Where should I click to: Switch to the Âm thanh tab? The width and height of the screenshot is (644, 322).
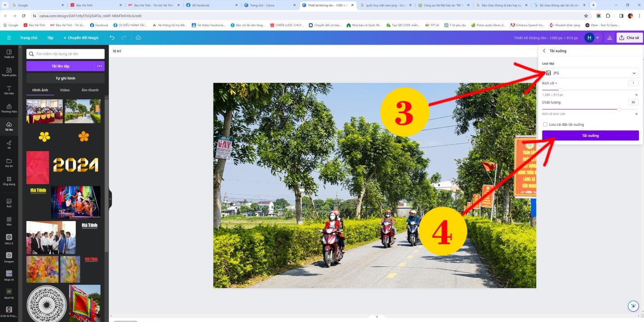point(90,90)
